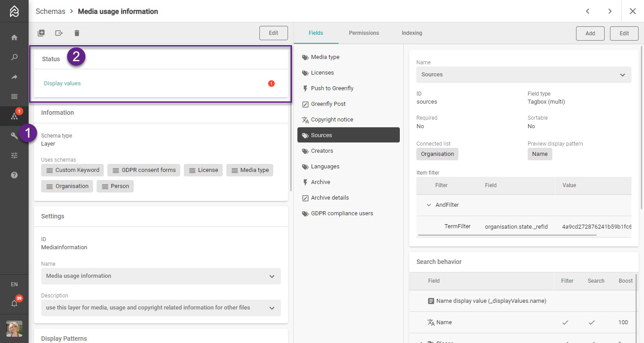Image resolution: width=644 pixels, height=343 pixels.
Task: Switch to the Indexing tab
Action: 412,33
